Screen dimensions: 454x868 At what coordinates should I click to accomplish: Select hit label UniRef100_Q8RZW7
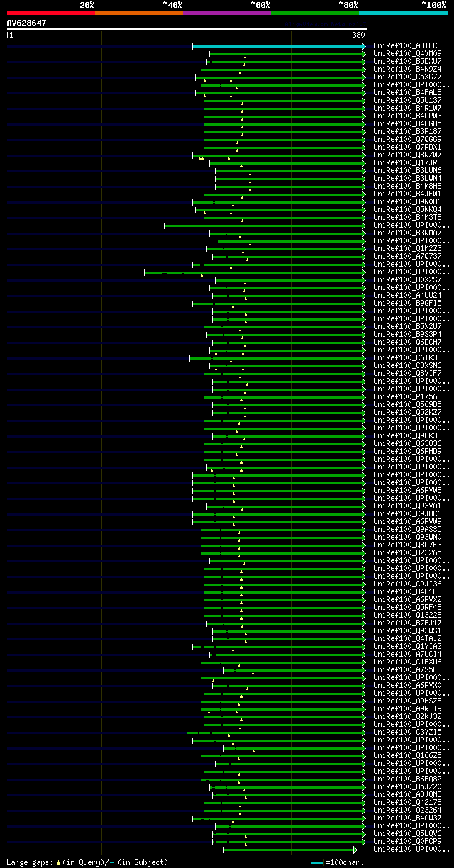coord(407,155)
